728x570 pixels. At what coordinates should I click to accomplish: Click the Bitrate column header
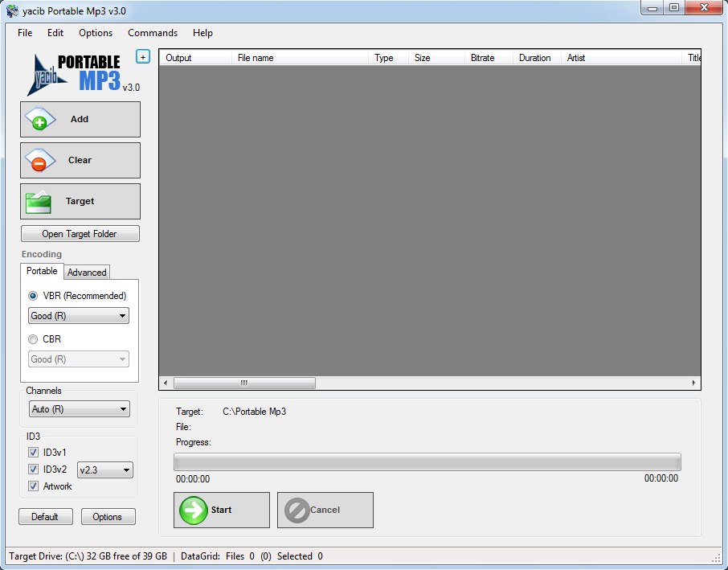[489, 58]
